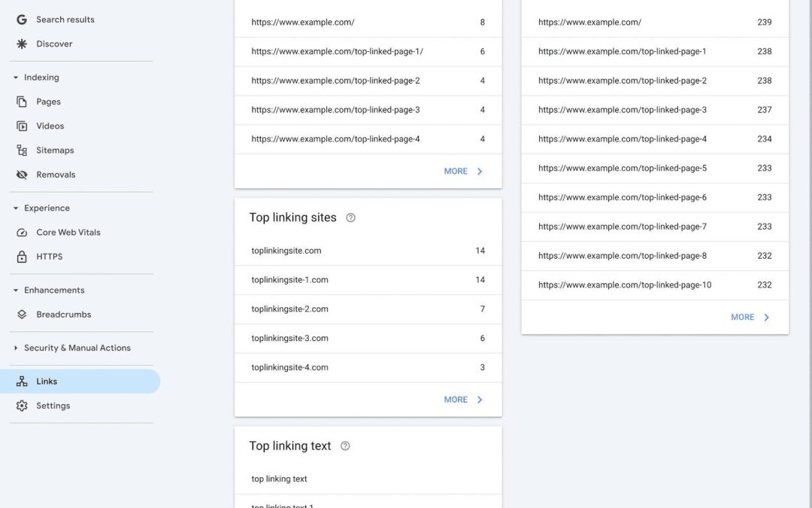Click the Breadcrumbs layers icon
This screenshot has height=508, width=812.
pos(22,315)
